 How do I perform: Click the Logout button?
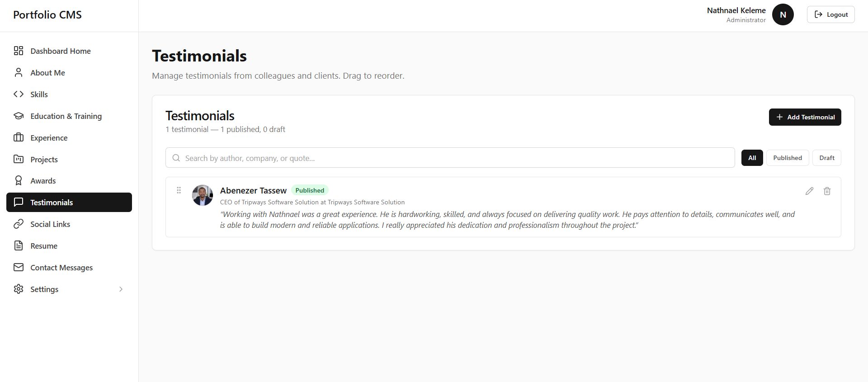click(830, 14)
